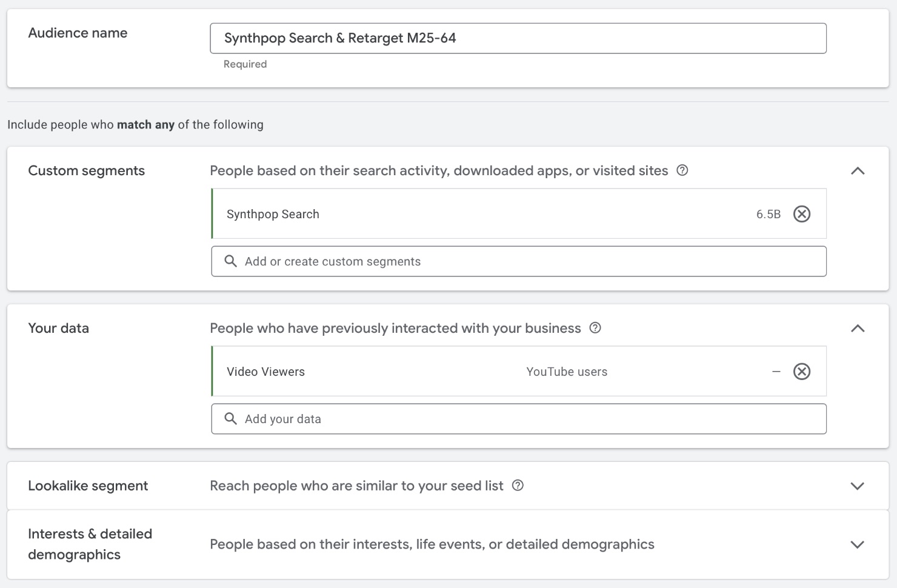897x588 pixels.
Task: Expand Interests & detailed demographics section
Action: coord(857,544)
